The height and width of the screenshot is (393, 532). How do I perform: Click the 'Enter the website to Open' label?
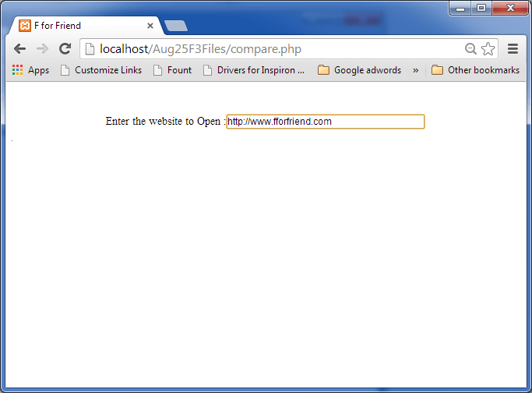165,122
